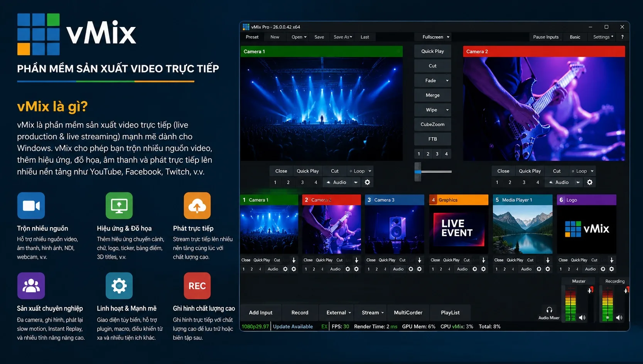Toggle overlay 1 under the Camera 1 preview
Image resolution: width=643 pixels, height=364 pixels.
point(275,182)
